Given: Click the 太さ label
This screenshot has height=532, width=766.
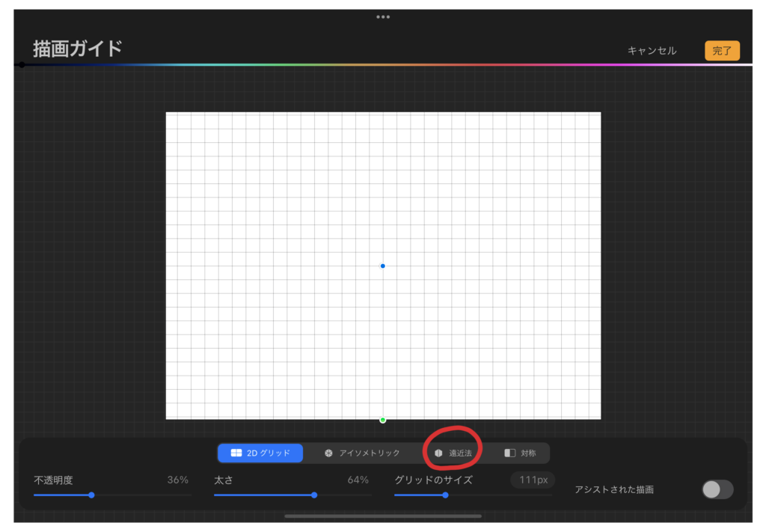Looking at the screenshot, I should pyautogui.click(x=223, y=480).
